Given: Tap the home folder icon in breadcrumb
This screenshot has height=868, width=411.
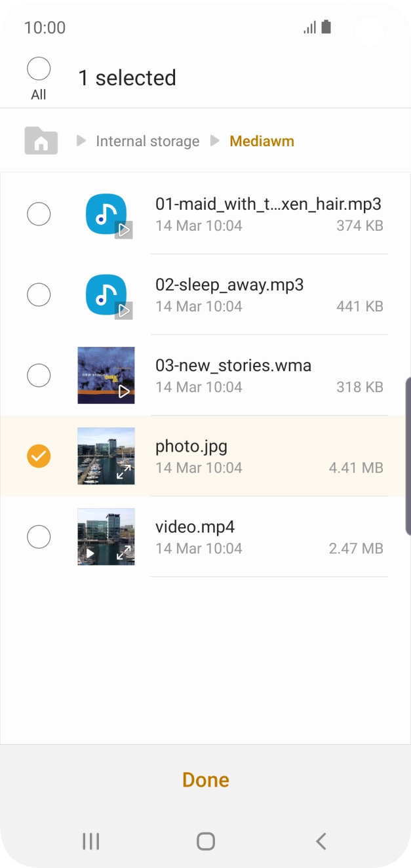Looking at the screenshot, I should (41, 141).
